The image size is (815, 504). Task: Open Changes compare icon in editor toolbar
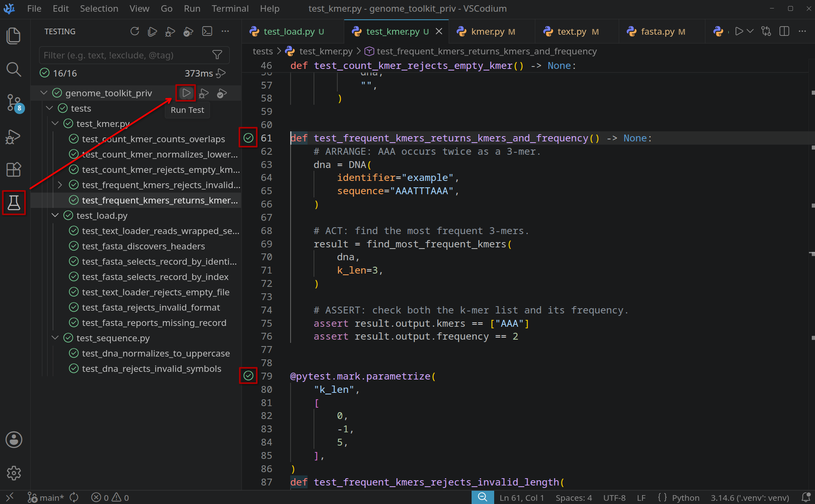coord(766,31)
